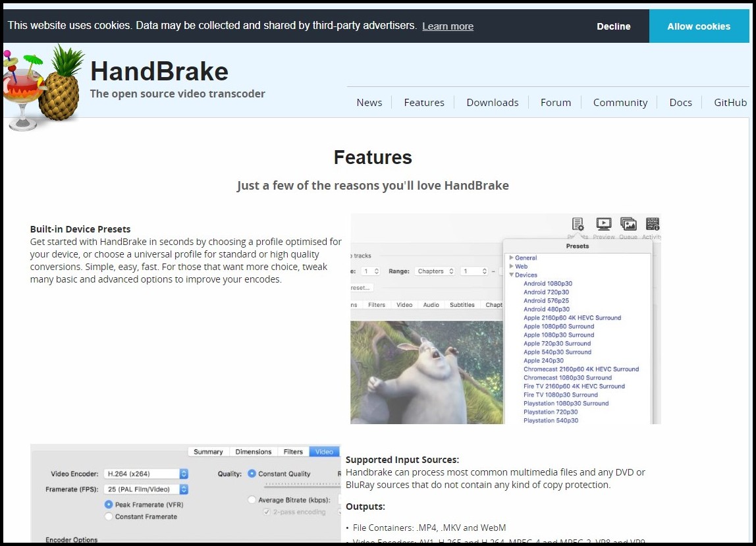Open the Queue toolbar icon
Screen dimensions: 756x546
click(628, 225)
